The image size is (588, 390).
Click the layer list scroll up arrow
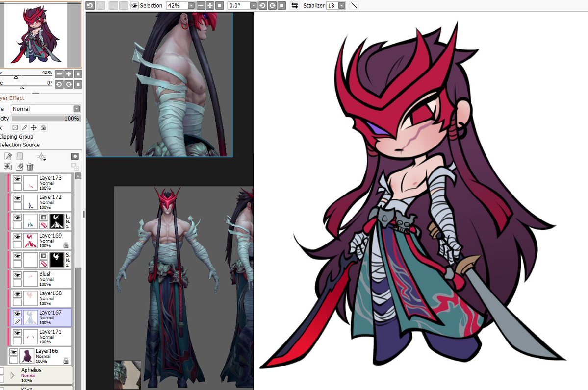click(78, 176)
